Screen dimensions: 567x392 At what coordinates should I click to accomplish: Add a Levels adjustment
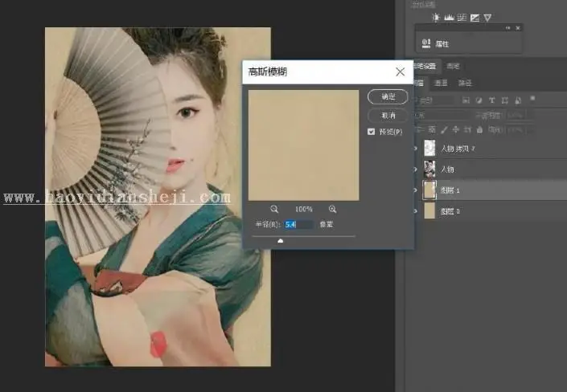(x=449, y=18)
